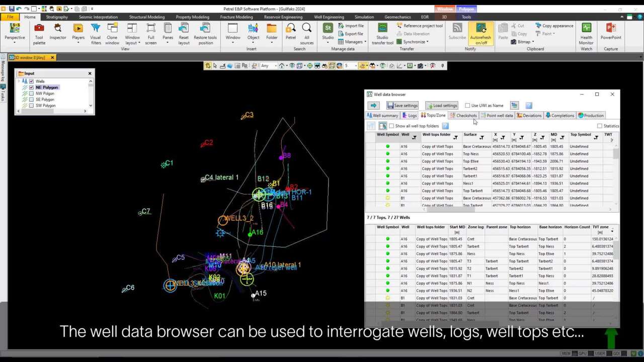644x362 pixels.
Task: Expand the Wells tree node
Action: (19, 81)
